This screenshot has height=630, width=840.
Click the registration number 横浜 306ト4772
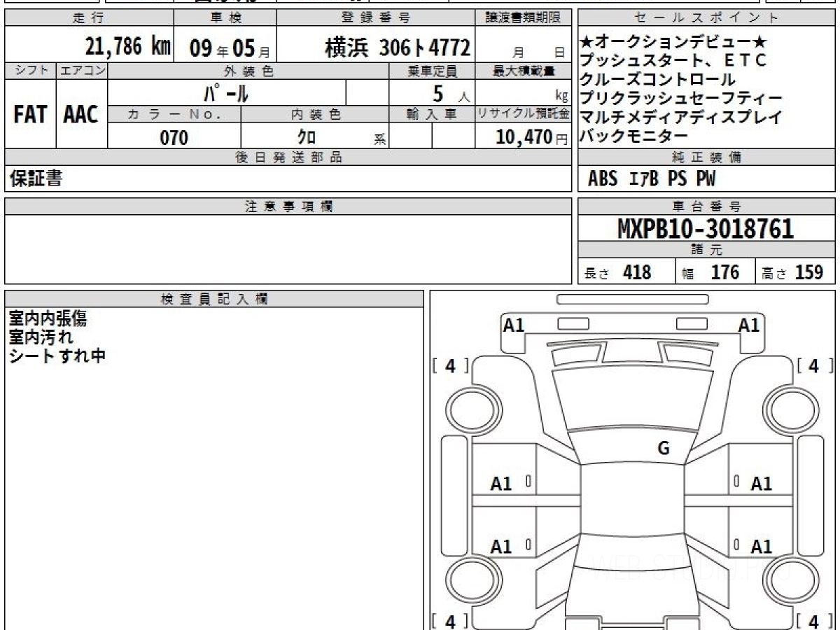tap(397, 48)
